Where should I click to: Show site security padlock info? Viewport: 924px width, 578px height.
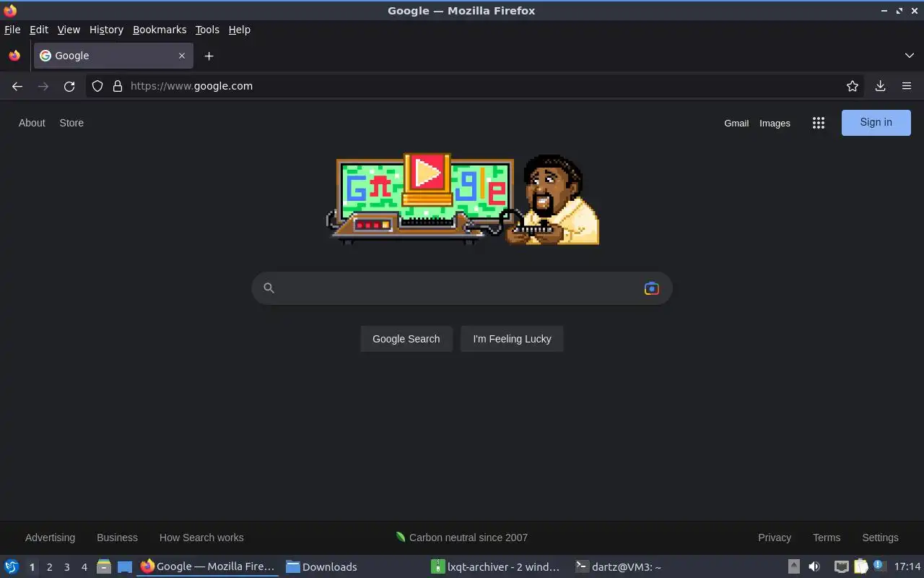pyautogui.click(x=118, y=86)
